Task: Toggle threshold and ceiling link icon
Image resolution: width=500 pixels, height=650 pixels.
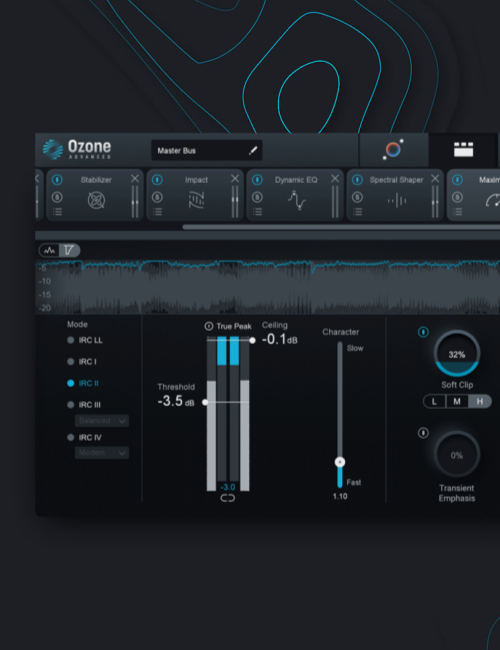Action: tap(228, 498)
